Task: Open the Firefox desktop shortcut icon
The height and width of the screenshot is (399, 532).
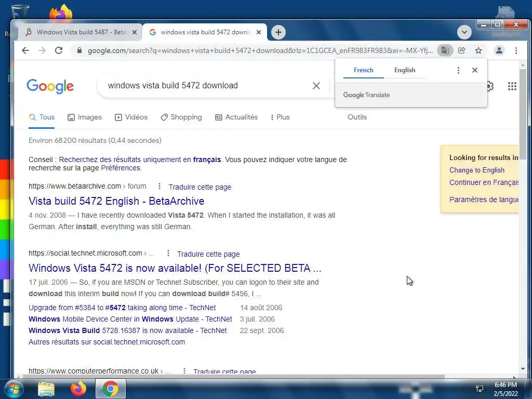Action: tap(61, 13)
